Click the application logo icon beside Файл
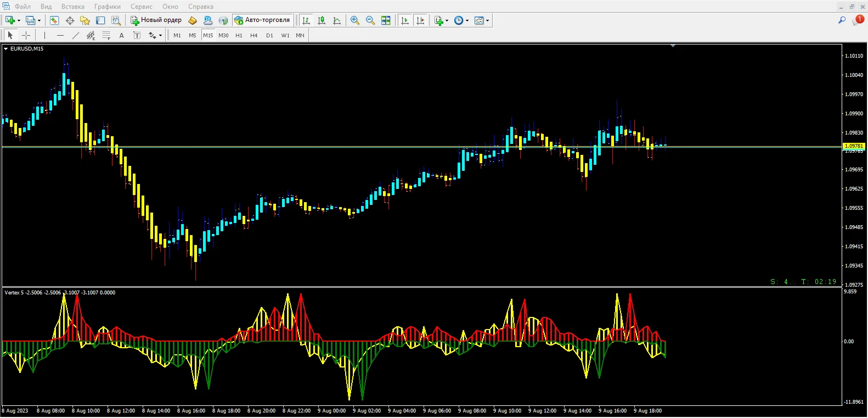This screenshot has width=868, height=418. [x=6, y=6]
